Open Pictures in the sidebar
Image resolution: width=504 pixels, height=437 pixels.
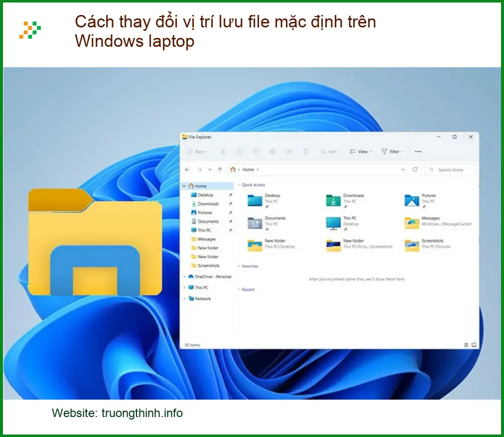(205, 213)
